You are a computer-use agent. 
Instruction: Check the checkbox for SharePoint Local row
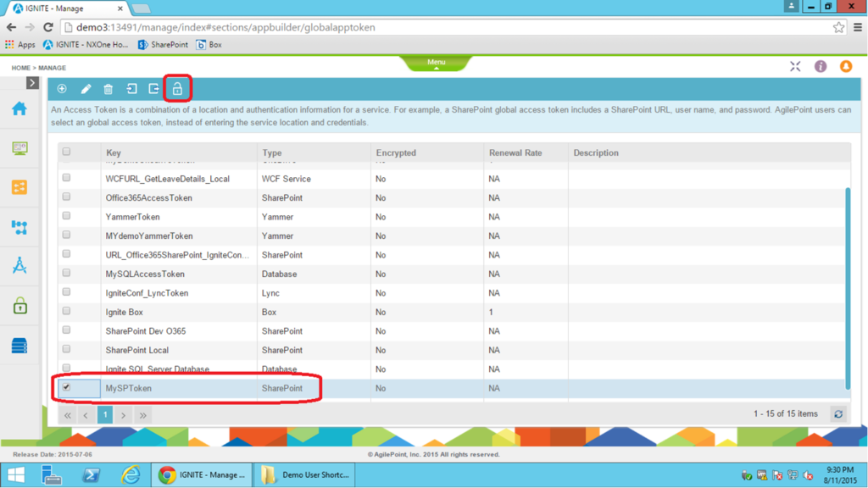(x=66, y=349)
